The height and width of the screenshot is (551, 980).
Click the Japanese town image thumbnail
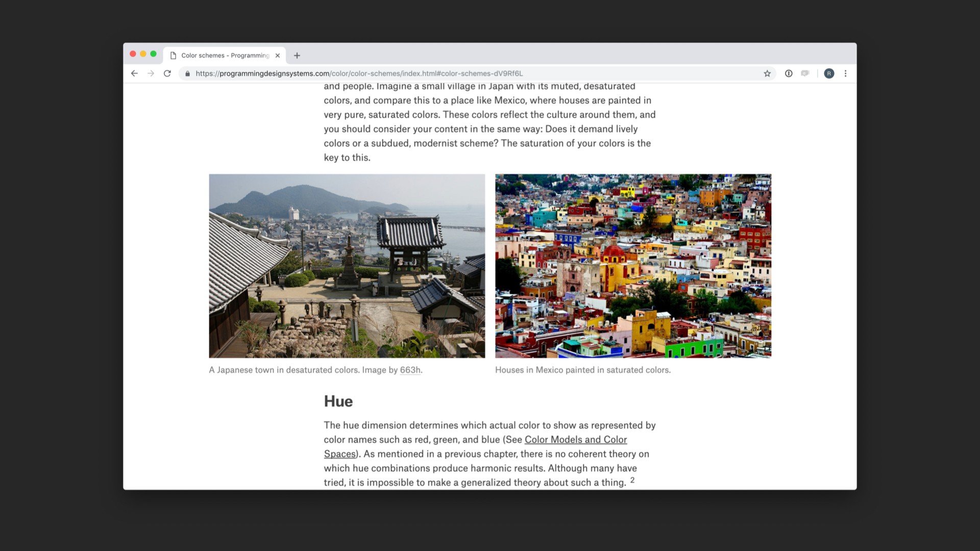click(x=347, y=266)
